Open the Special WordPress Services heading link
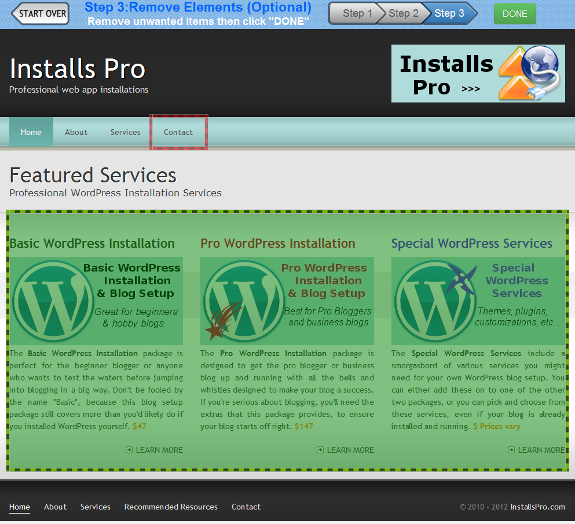575x524 pixels. (472, 243)
